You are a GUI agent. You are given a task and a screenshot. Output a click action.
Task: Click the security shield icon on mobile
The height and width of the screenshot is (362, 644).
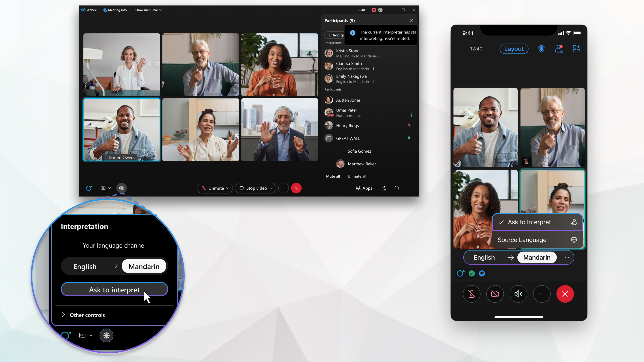click(x=541, y=49)
